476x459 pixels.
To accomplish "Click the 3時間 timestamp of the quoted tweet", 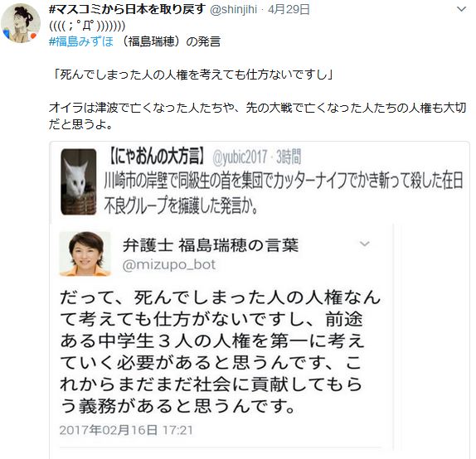I will 289,157.
